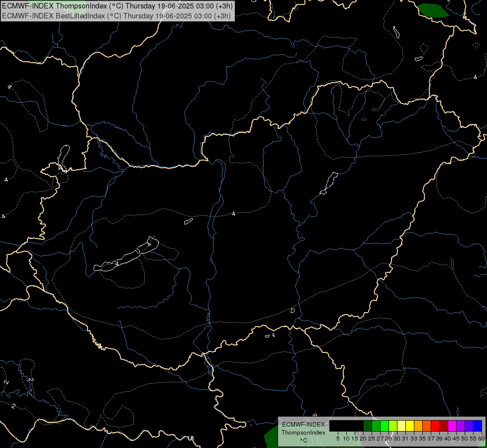487x448 pixels.
Task: Click the medium green 25–27 legend swatch
Action: [x=376, y=426]
